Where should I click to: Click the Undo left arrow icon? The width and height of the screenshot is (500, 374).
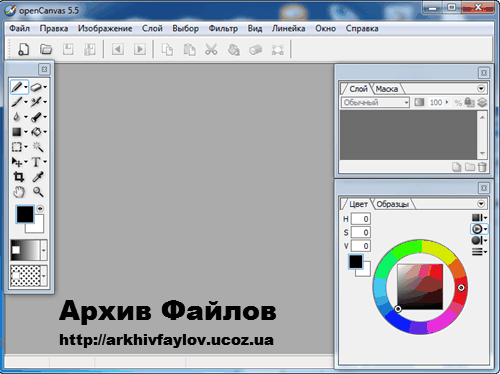[118, 50]
